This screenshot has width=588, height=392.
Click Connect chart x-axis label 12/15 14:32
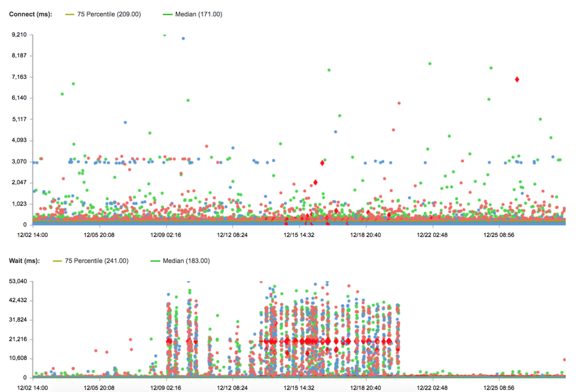299,235
